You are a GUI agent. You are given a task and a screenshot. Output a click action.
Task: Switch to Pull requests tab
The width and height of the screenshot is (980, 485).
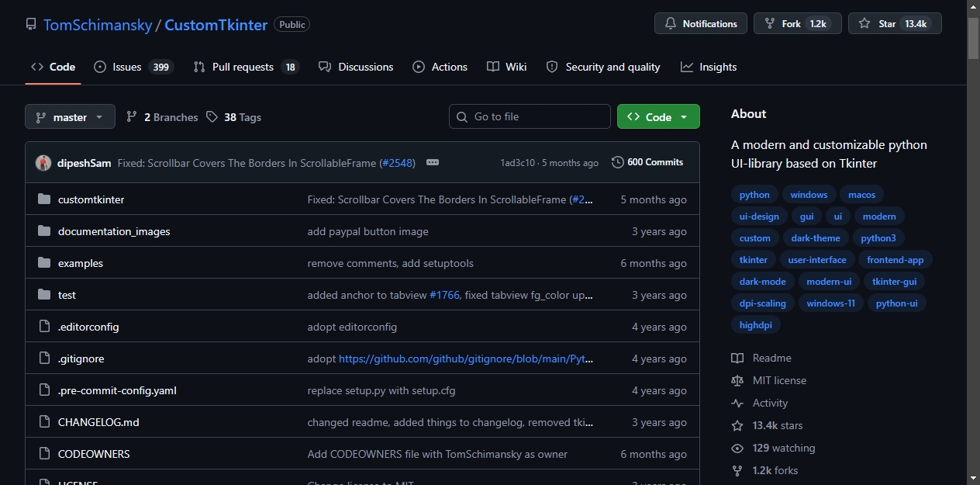point(247,67)
